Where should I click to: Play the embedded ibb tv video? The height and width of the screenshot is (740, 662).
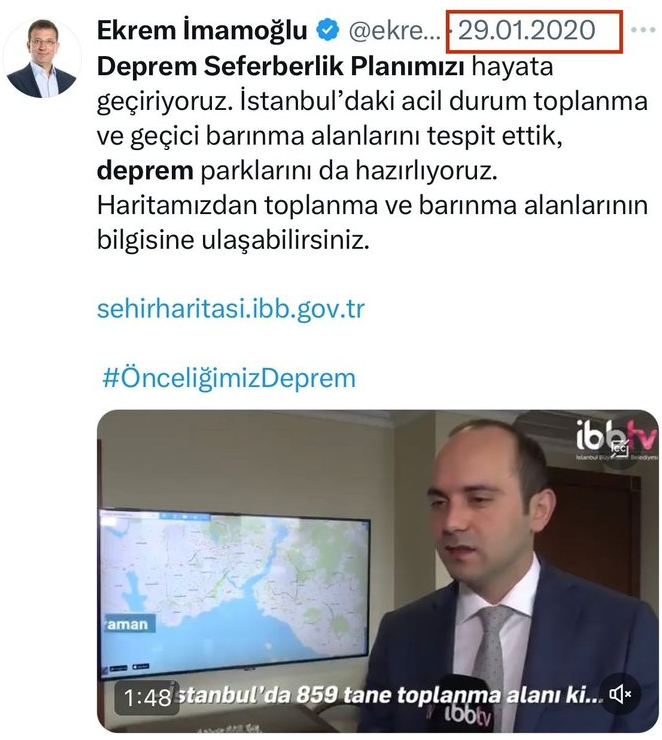377,571
